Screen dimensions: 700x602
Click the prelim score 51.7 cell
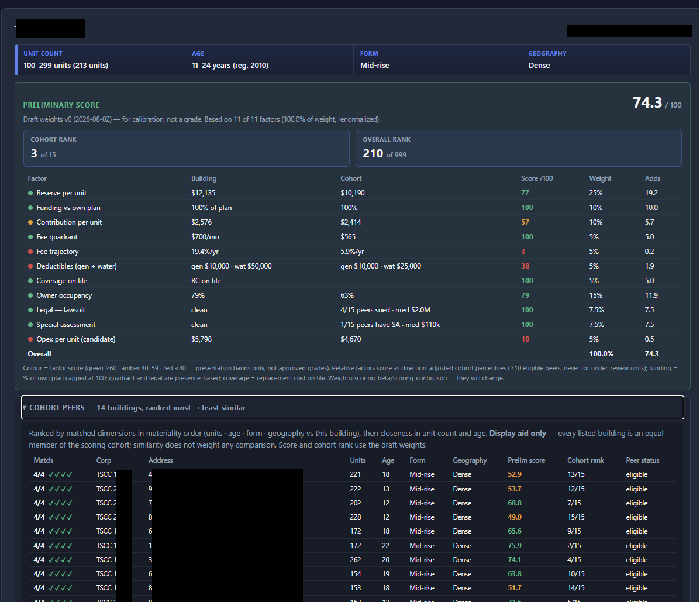point(514,588)
